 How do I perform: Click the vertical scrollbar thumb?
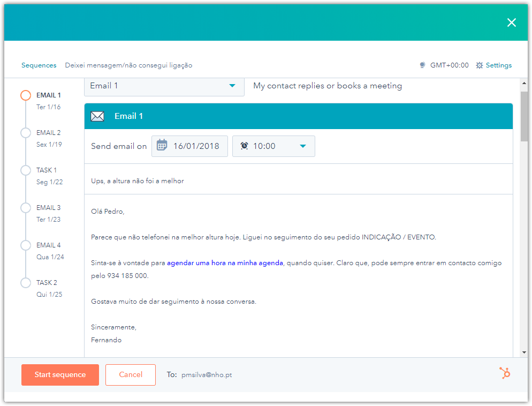point(525,116)
